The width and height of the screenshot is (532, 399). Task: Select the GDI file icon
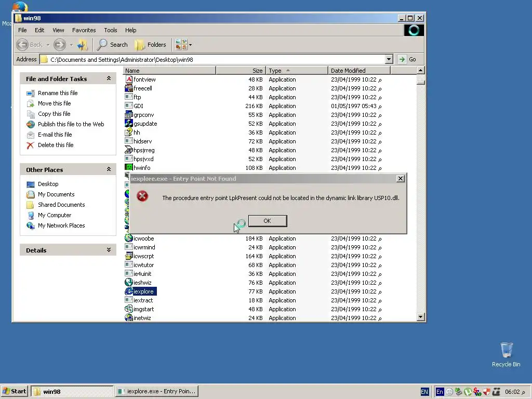click(129, 106)
